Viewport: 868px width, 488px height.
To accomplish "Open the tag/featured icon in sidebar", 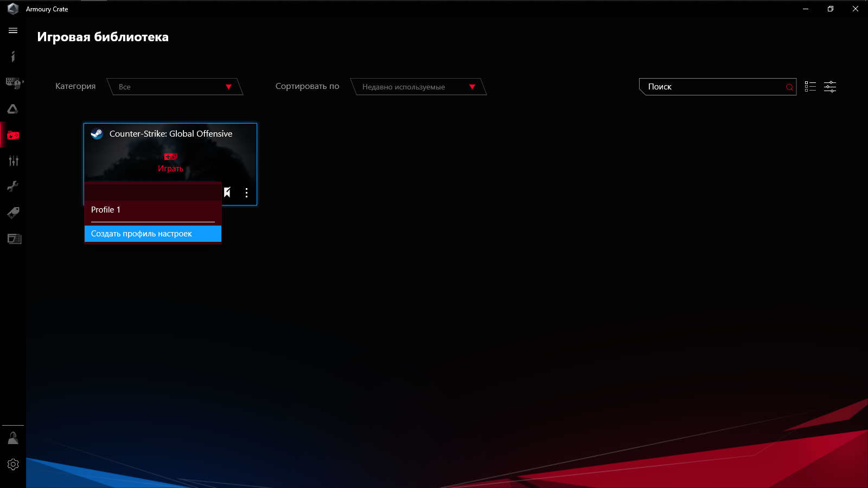I will (13, 213).
